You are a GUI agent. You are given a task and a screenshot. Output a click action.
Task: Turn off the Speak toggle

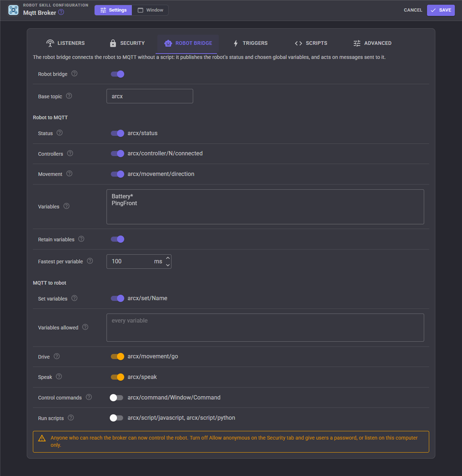[117, 377]
